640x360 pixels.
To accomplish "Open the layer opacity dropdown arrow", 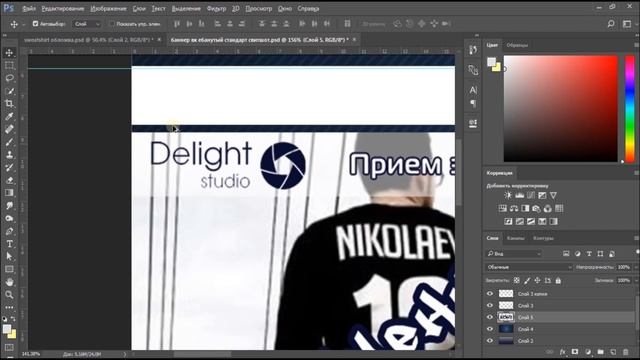I will click(x=636, y=267).
